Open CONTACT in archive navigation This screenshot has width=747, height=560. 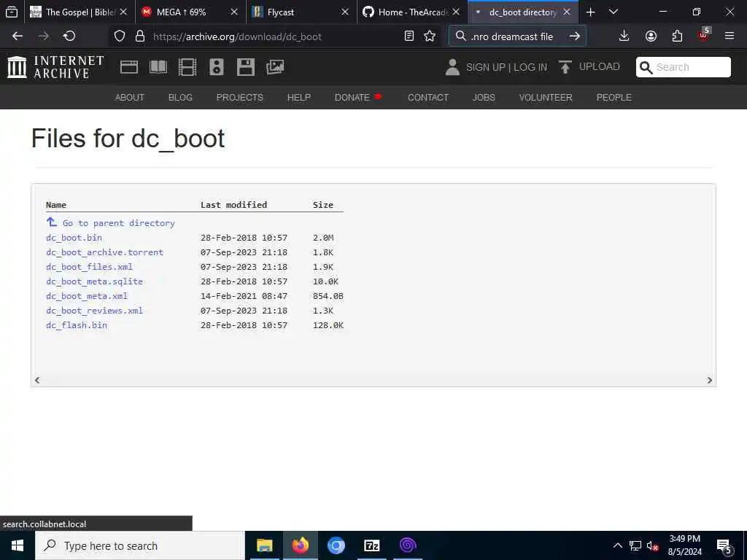(x=427, y=98)
